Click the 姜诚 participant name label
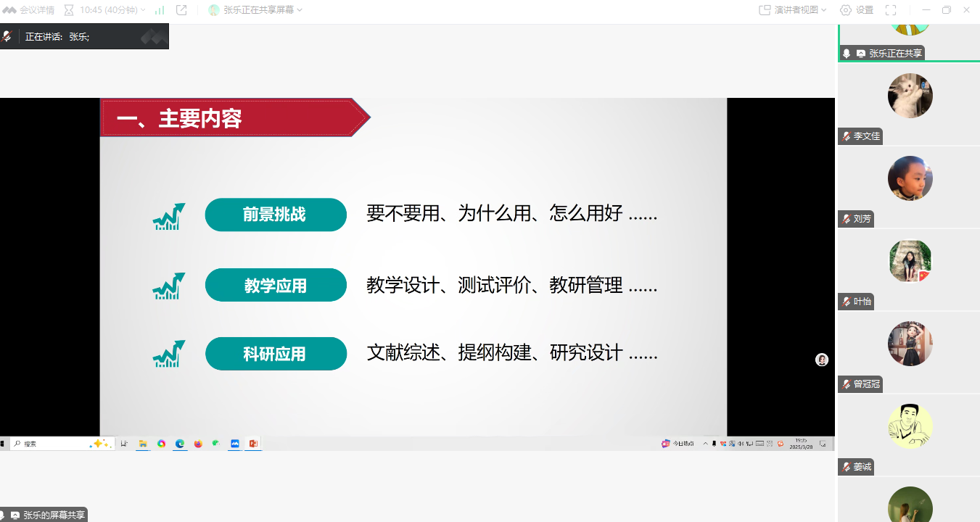Screen dimensions: 980x522 [x=862, y=468]
